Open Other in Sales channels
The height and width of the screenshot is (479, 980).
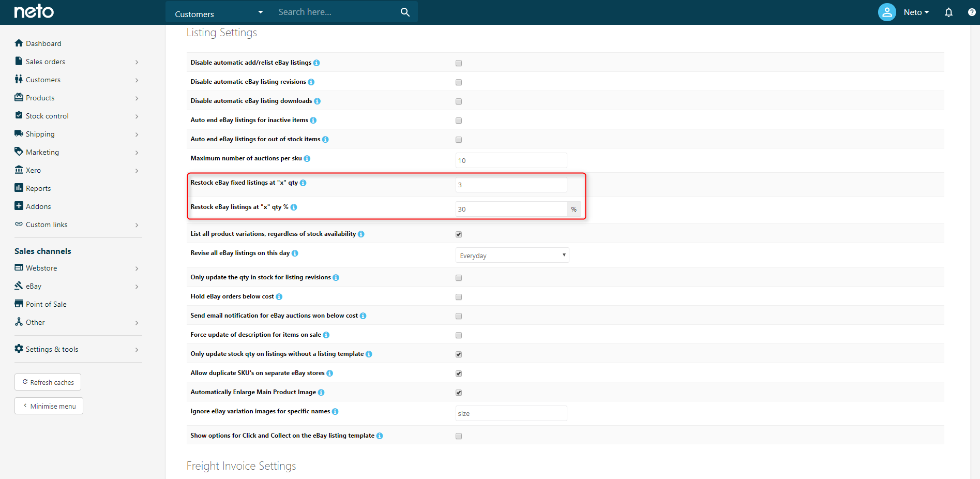[35, 322]
